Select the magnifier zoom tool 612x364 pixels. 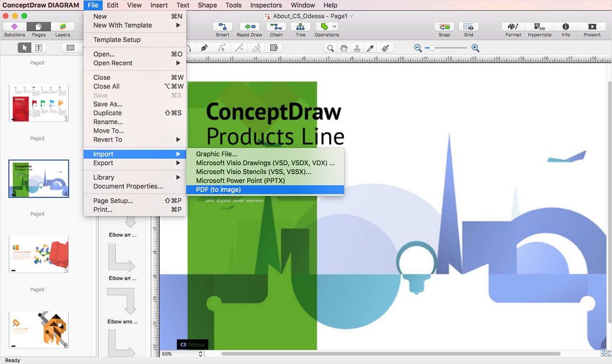click(330, 48)
